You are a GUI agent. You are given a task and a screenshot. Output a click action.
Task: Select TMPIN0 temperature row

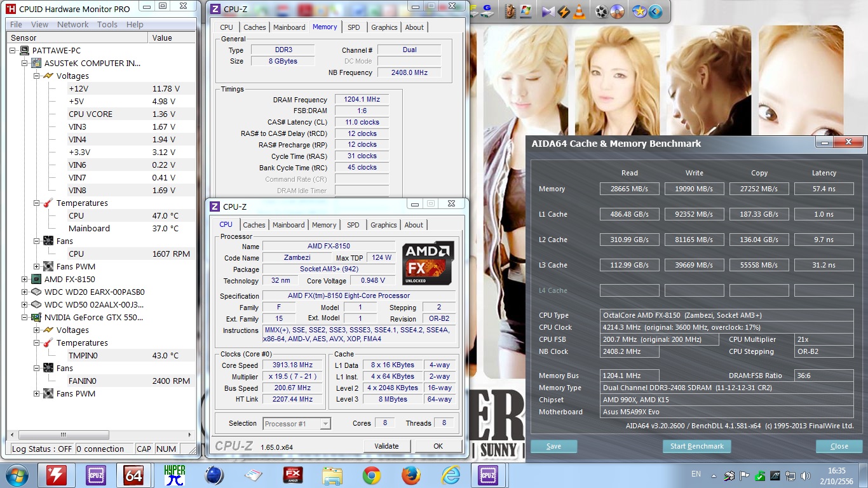(x=132, y=355)
